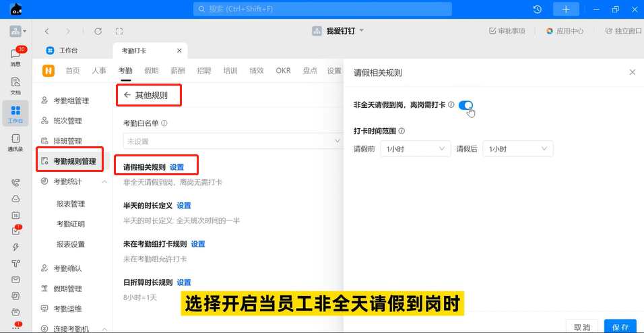Open the history clock icon
The height and width of the screenshot is (333, 644).
pyautogui.click(x=537, y=9)
